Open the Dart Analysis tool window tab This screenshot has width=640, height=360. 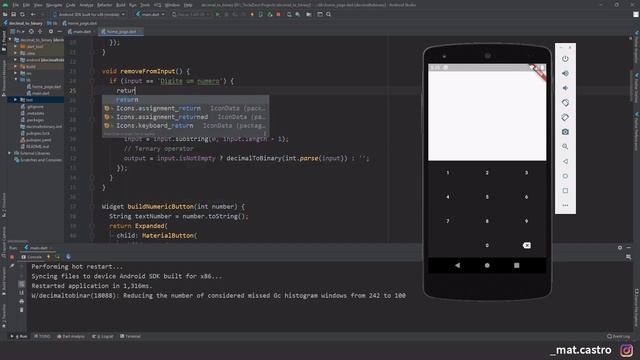[71, 336]
